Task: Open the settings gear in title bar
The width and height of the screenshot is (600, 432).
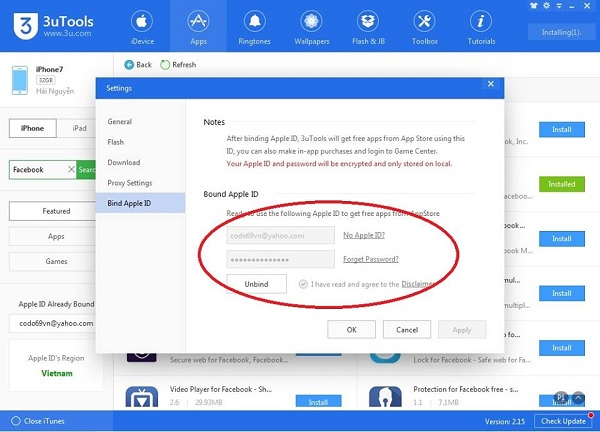Action: (546, 6)
